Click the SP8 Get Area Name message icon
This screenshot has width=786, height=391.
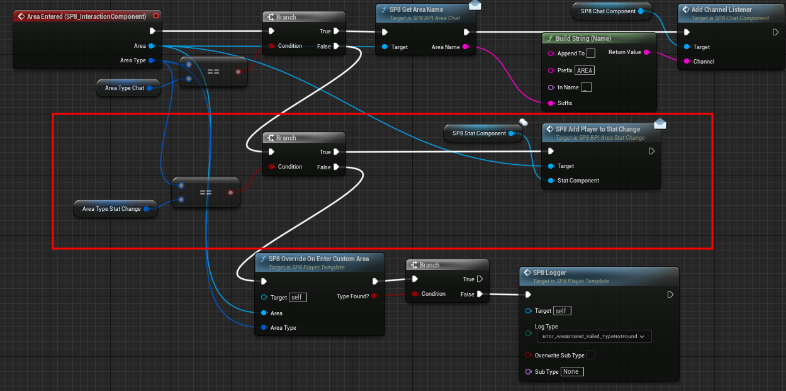point(475,6)
